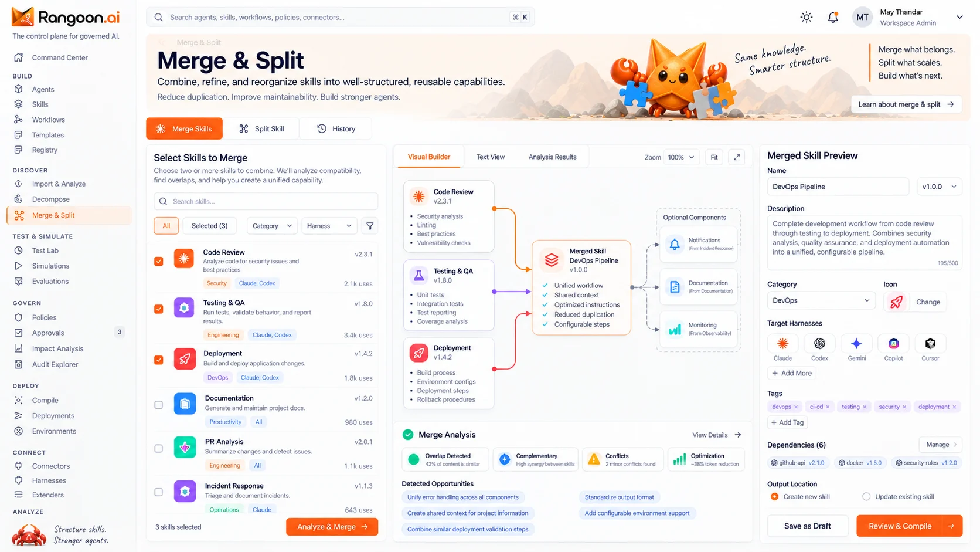Select the Copilot target harness icon
Viewport: 980px width, 552px height.
pyautogui.click(x=893, y=343)
